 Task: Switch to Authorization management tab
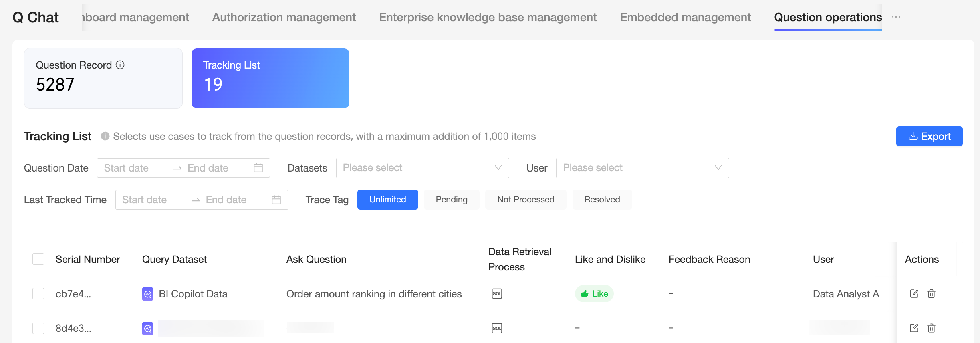pyautogui.click(x=284, y=17)
